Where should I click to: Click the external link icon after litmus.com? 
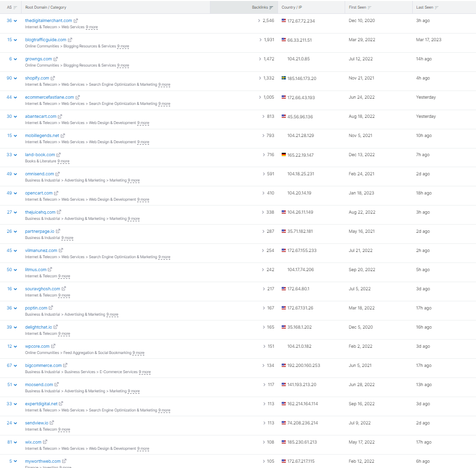(50, 269)
